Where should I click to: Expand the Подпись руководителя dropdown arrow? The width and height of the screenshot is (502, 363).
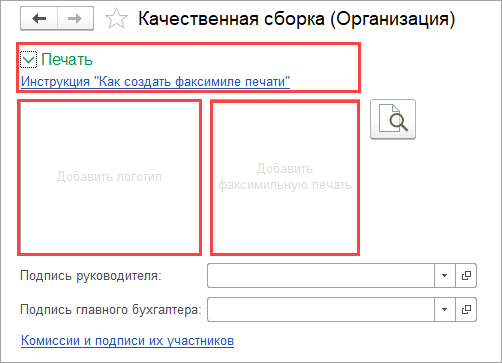[445, 275]
